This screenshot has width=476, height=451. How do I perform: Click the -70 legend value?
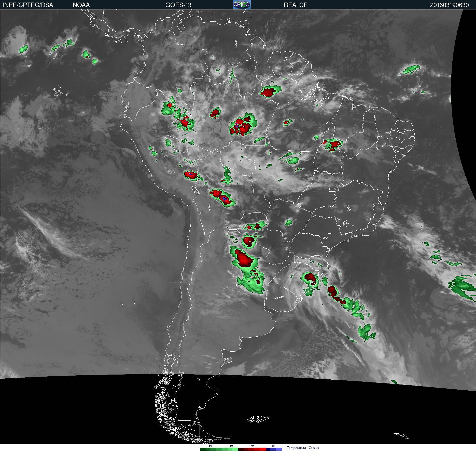251,446
